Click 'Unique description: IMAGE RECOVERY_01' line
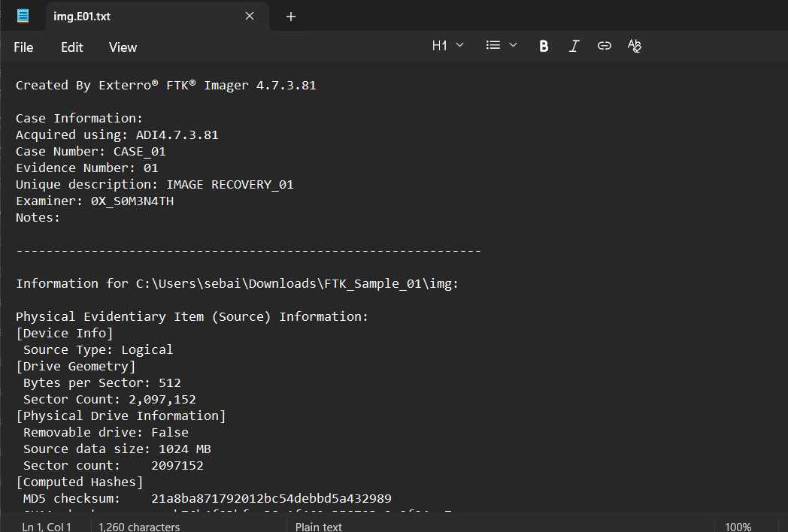This screenshot has height=532, width=788. pyautogui.click(x=155, y=185)
